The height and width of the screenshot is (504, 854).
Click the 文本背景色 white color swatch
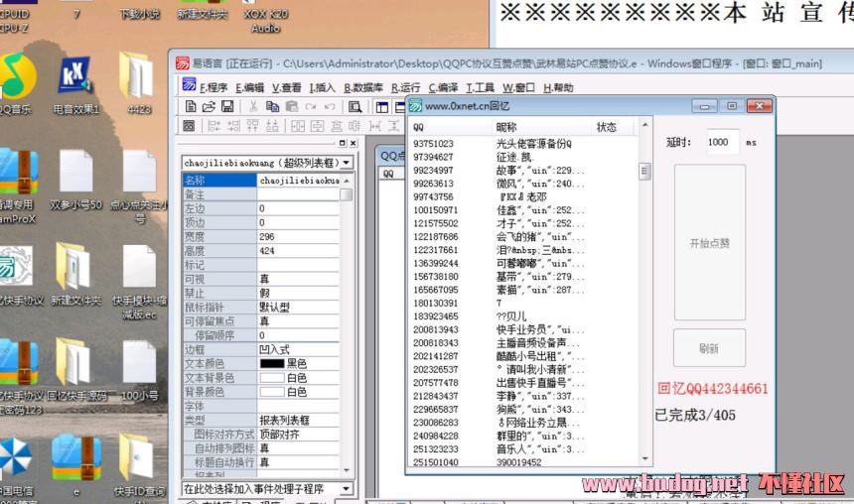tap(272, 378)
